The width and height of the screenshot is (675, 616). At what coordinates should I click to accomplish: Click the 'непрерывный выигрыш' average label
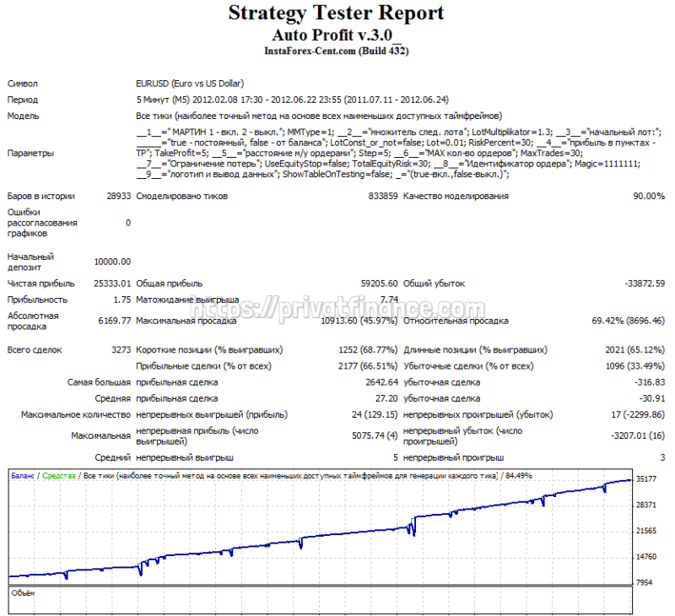(x=185, y=457)
